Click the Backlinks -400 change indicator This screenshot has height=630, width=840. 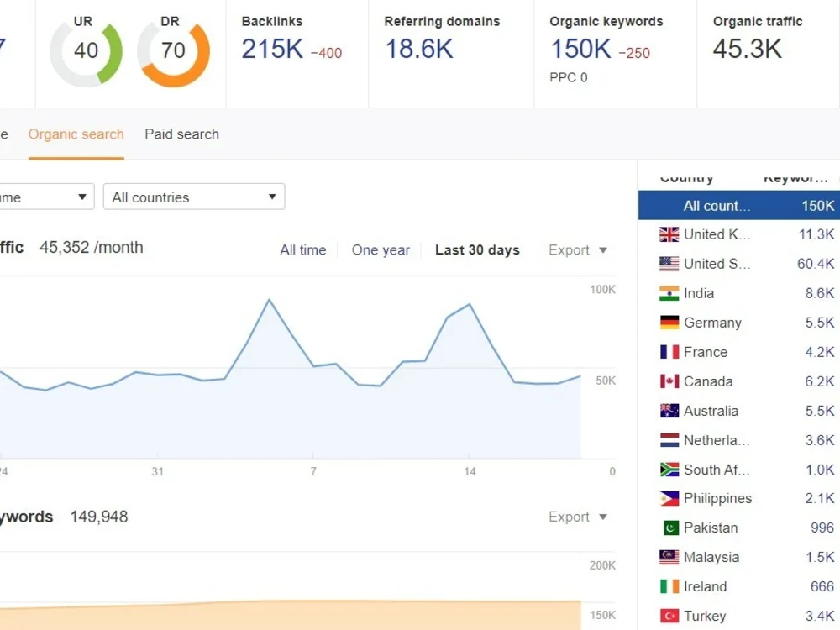click(326, 53)
